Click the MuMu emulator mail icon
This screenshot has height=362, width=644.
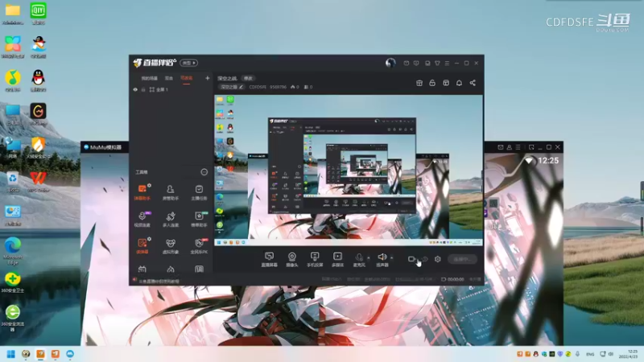(500, 147)
